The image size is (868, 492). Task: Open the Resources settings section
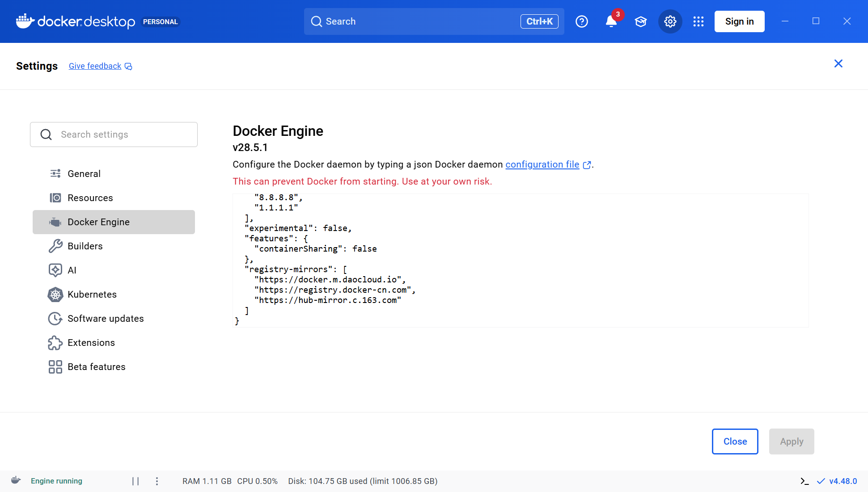pos(90,198)
